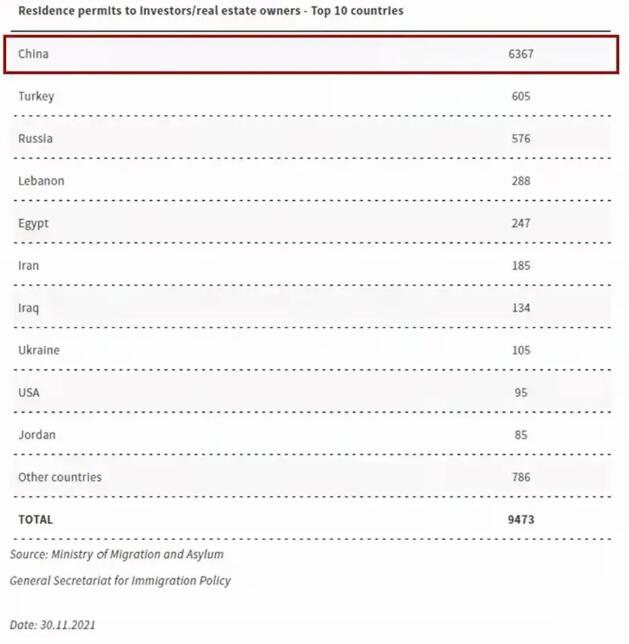Click the TOTAL row label

(x=35, y=520)
